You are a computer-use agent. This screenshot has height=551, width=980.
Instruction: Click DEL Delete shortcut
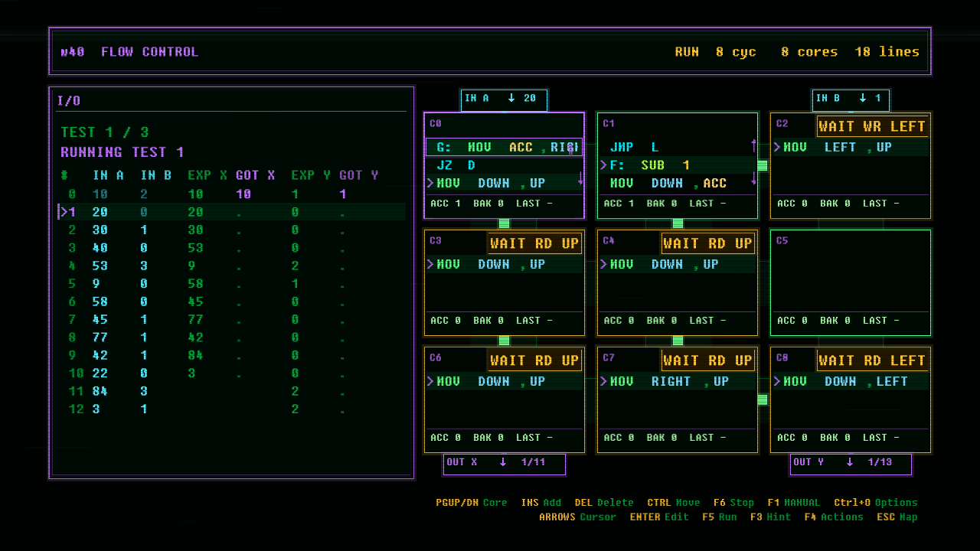(604, 503)
